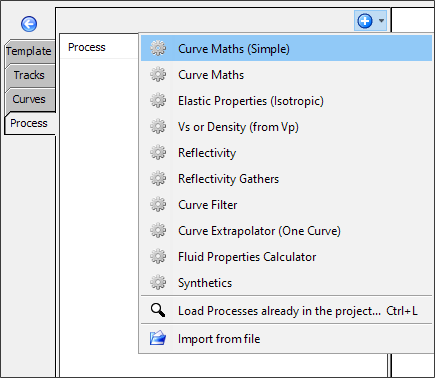Switch to the Tracks tab

pos(29,76)
